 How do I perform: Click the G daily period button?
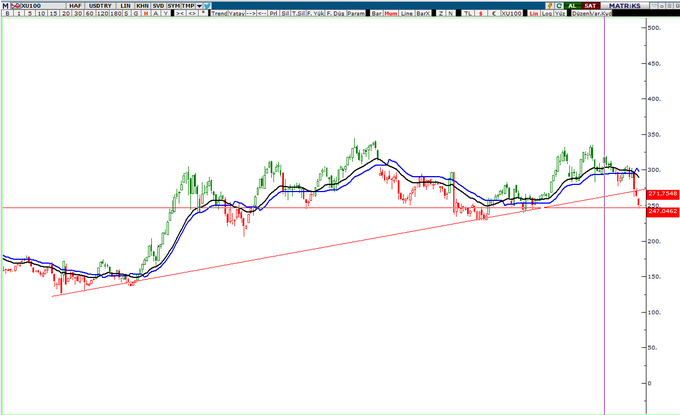[136, 13]
